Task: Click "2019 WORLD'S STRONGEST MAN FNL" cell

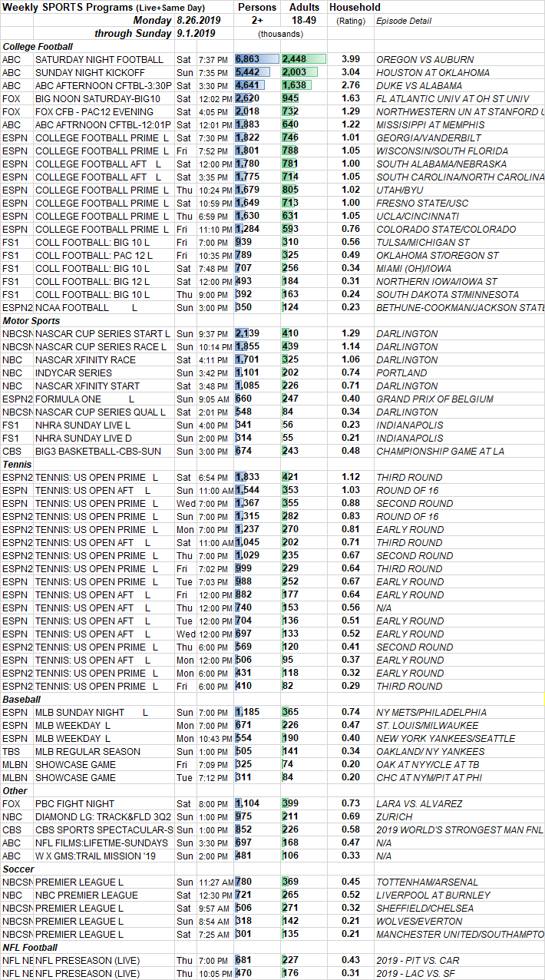Action: [x=460, y=829]
